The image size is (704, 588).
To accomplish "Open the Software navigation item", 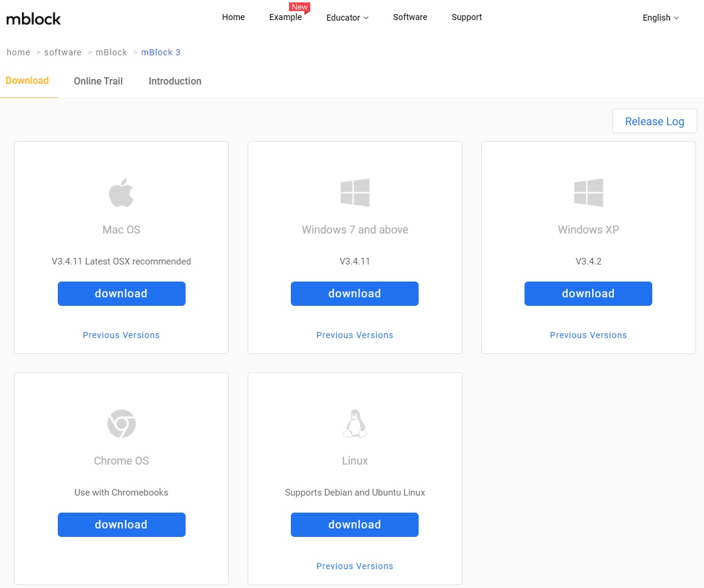I will tap(410, 17).
